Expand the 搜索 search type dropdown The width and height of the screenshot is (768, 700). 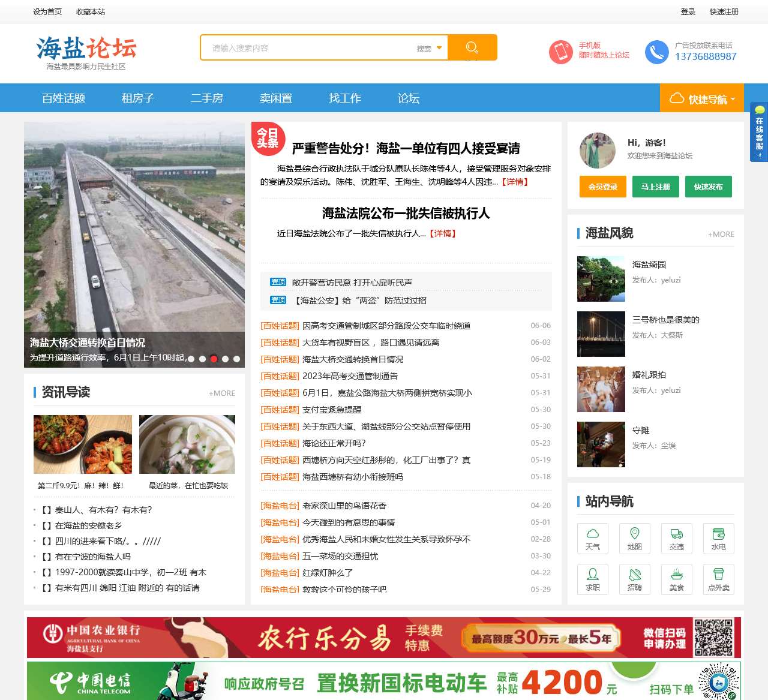[x=430, y=48]
